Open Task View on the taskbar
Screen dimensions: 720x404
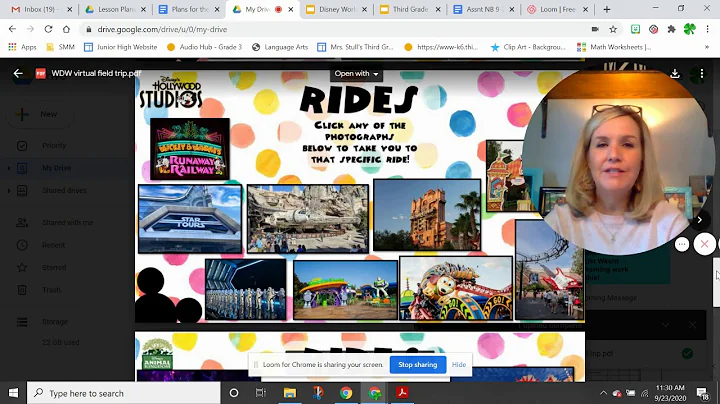(261, 393)
